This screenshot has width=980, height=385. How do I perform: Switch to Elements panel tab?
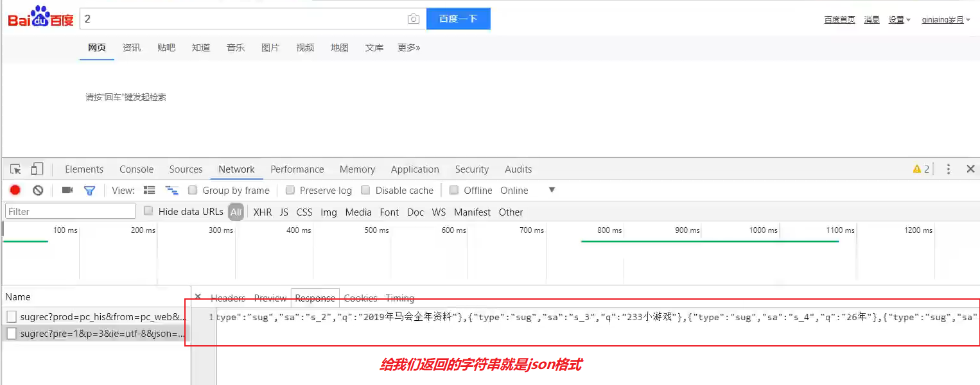coord(84,169)
